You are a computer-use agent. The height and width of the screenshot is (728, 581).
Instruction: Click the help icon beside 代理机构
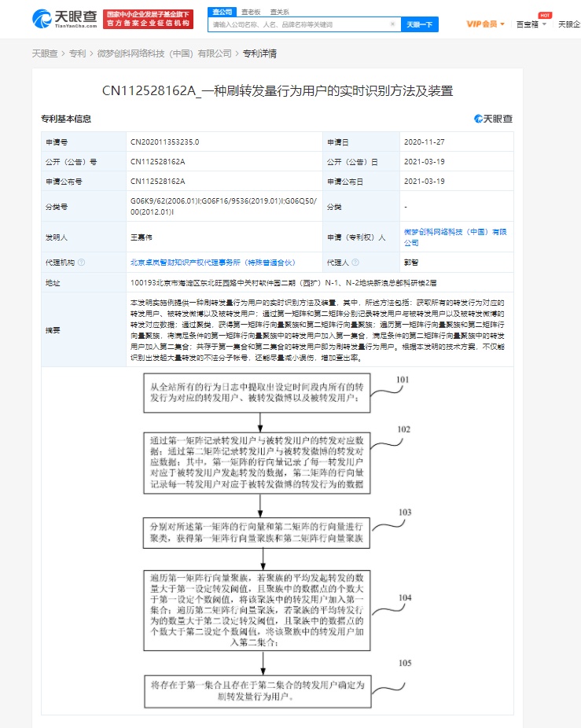81,263
